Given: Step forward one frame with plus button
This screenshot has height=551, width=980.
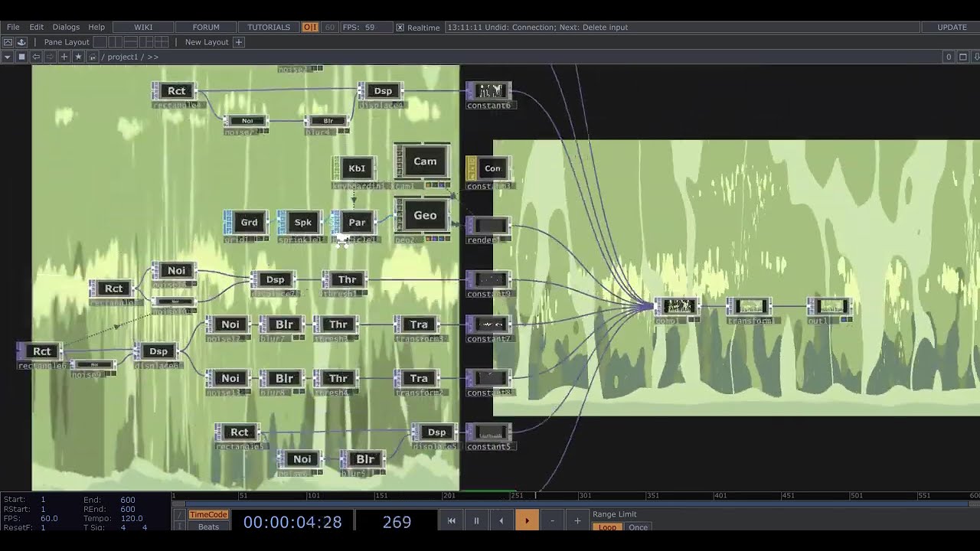Looking at the screenshot, I should [x=577, y=520].
